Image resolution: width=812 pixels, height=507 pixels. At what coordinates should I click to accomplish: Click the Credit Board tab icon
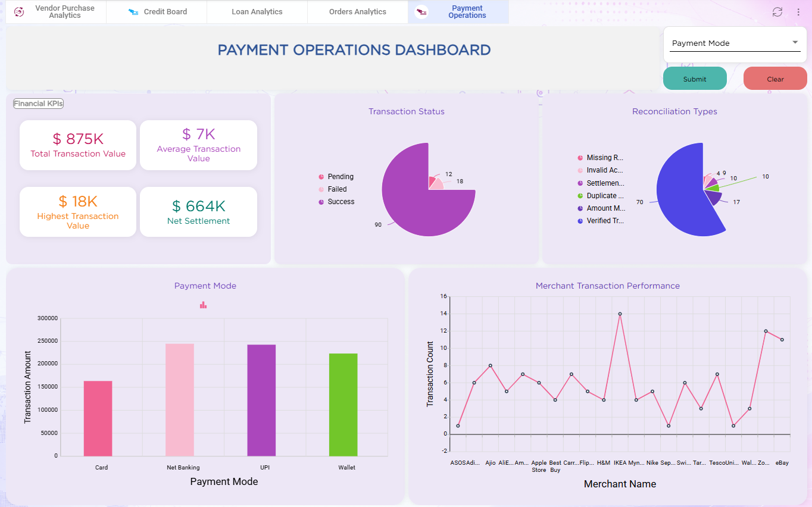[133, 12]
